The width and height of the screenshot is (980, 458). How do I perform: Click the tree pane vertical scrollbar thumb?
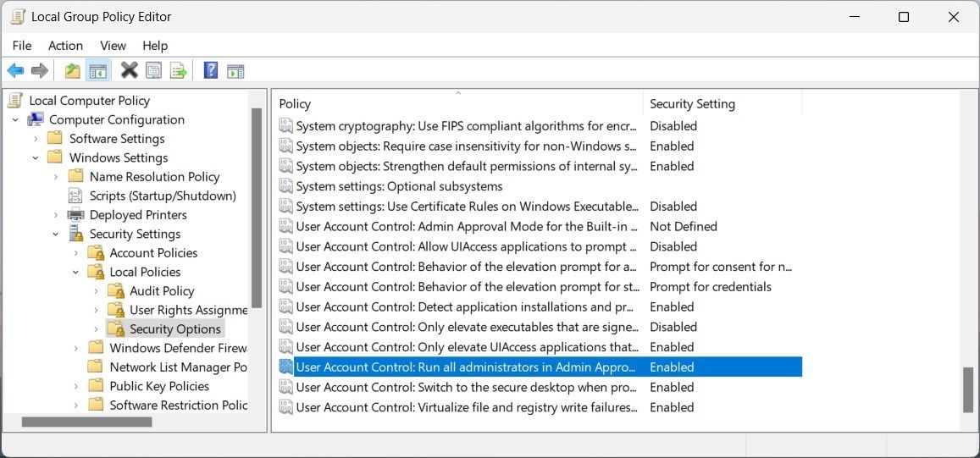pyautogui.click(x=257, y=207)
